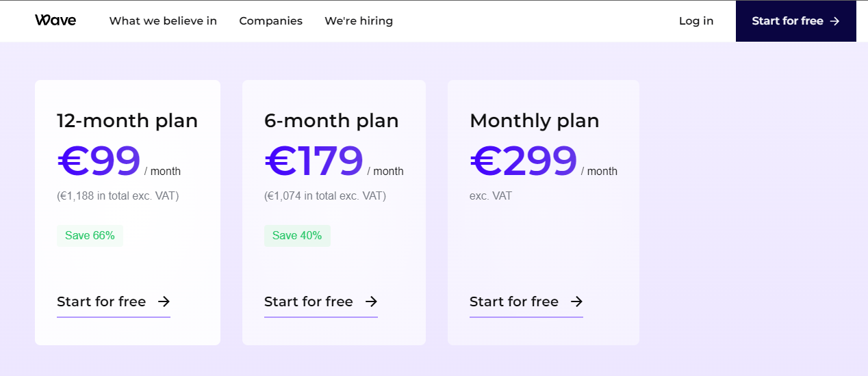
Task: Choose Start for free under Monthly plan
Action: [x=514, y=301]
